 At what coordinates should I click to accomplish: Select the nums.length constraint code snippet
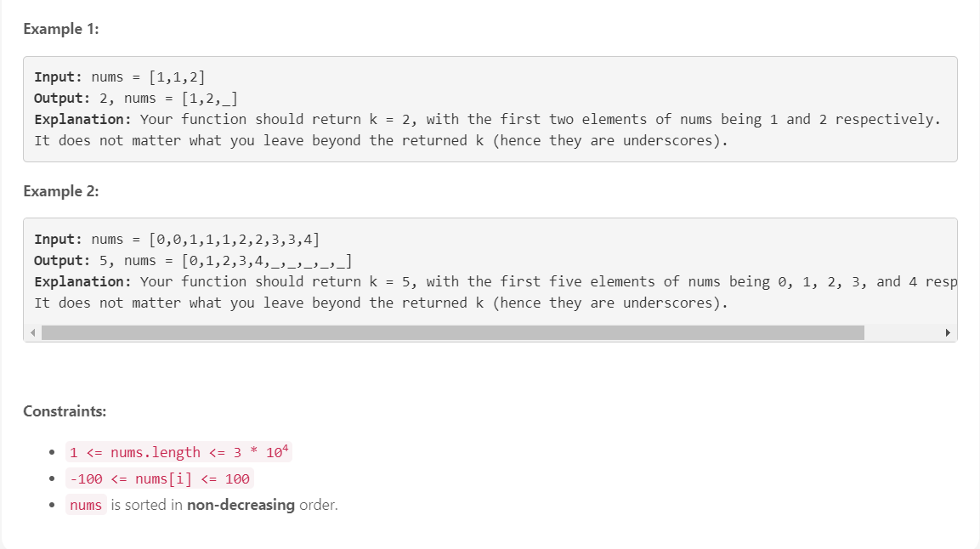[178, 451]
